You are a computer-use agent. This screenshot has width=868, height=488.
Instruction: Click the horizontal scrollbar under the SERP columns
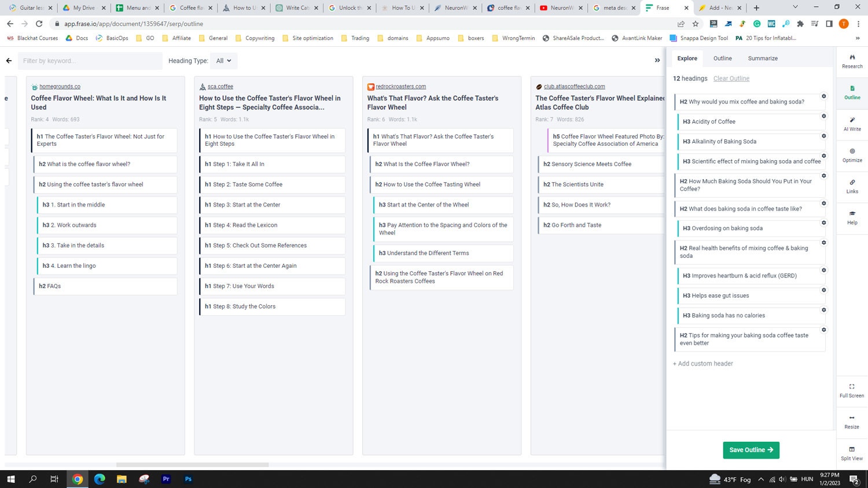click(x=192, y=464)
